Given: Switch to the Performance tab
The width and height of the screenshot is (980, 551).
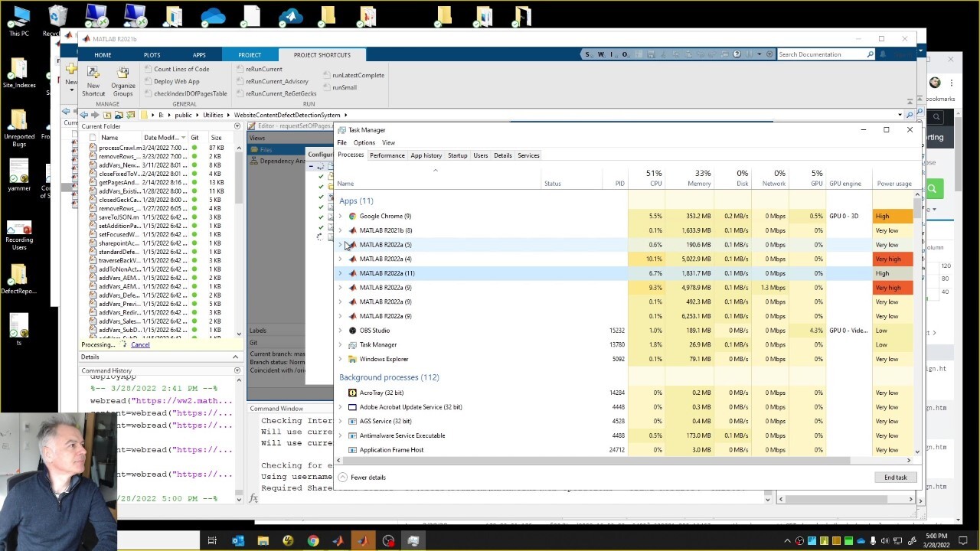Looking at the screenshot, I should click(387, 155).
